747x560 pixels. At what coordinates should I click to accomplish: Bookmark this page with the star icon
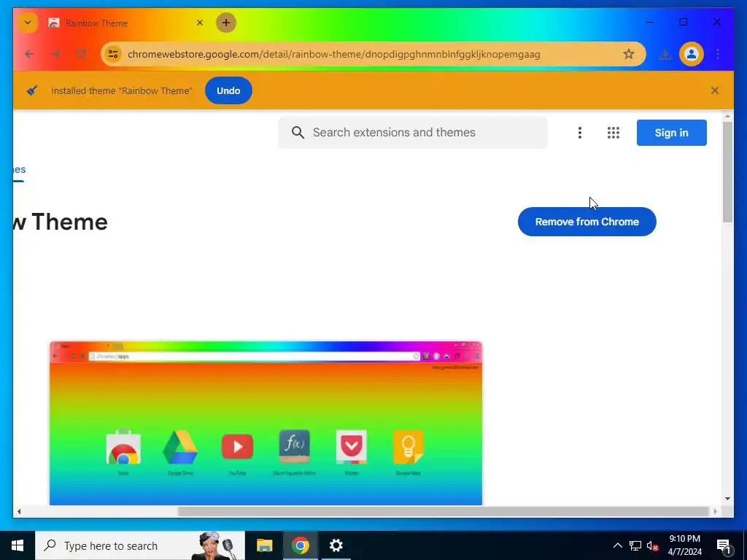(x=629, y=54)
